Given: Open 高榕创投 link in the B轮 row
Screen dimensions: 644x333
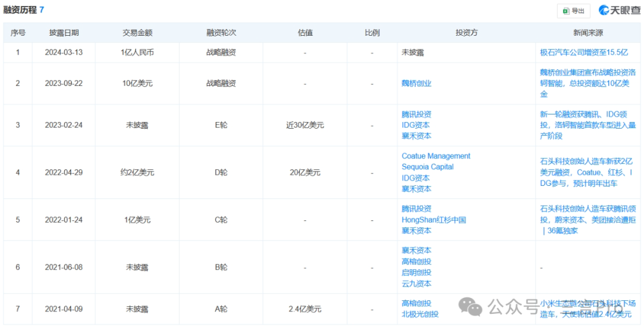Looking at the screenshot, I should coord(416,262).
